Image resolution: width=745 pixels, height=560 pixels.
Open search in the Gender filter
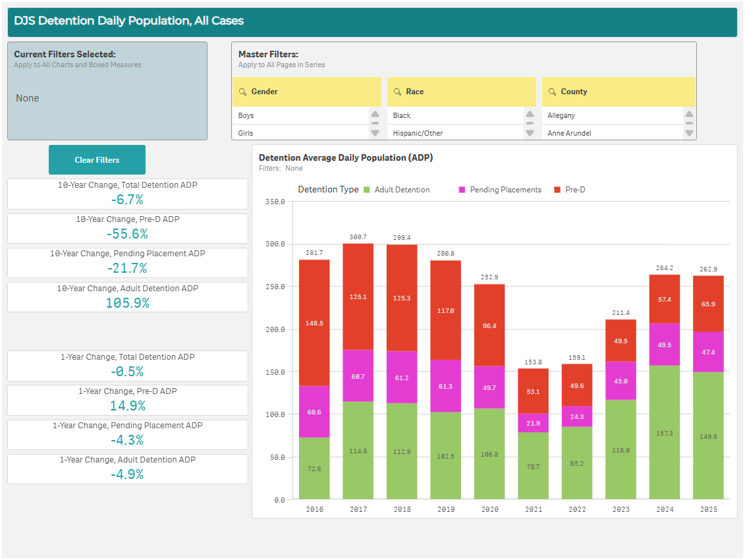click(x=244, y=92)
